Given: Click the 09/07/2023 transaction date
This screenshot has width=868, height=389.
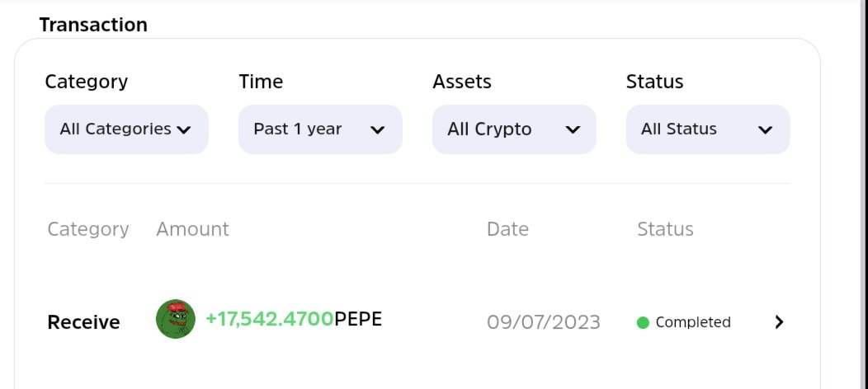Looking at the screenshot, I should click(544, 322).
